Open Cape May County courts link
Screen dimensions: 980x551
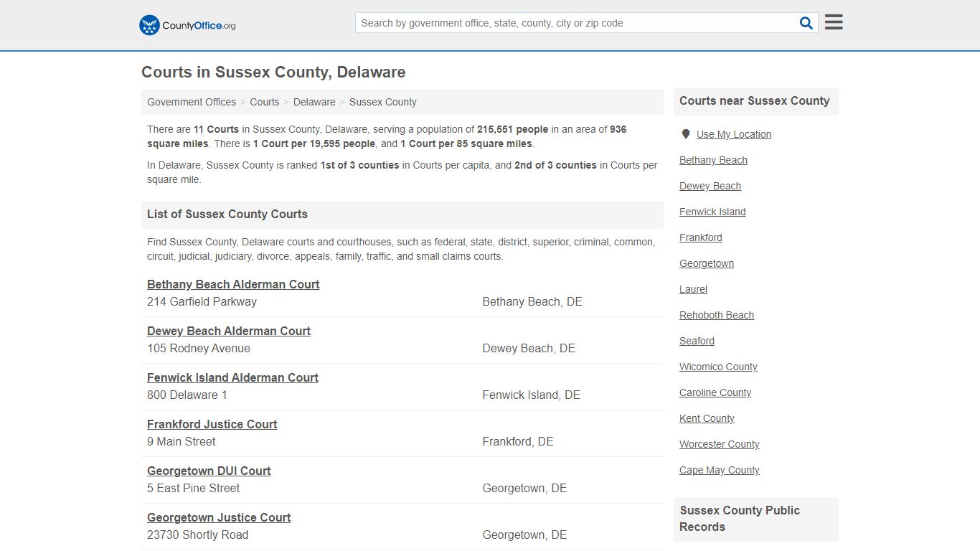[720, 470]
